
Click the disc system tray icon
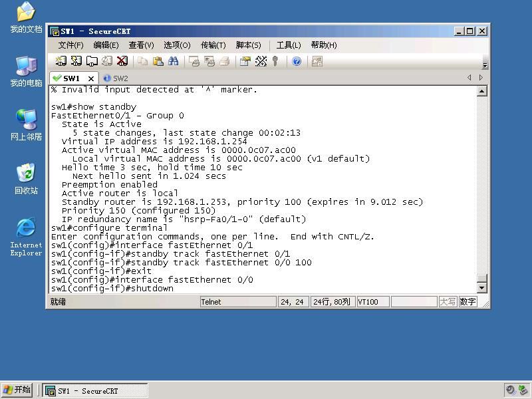pyautogui.click(x=510, y=390)
